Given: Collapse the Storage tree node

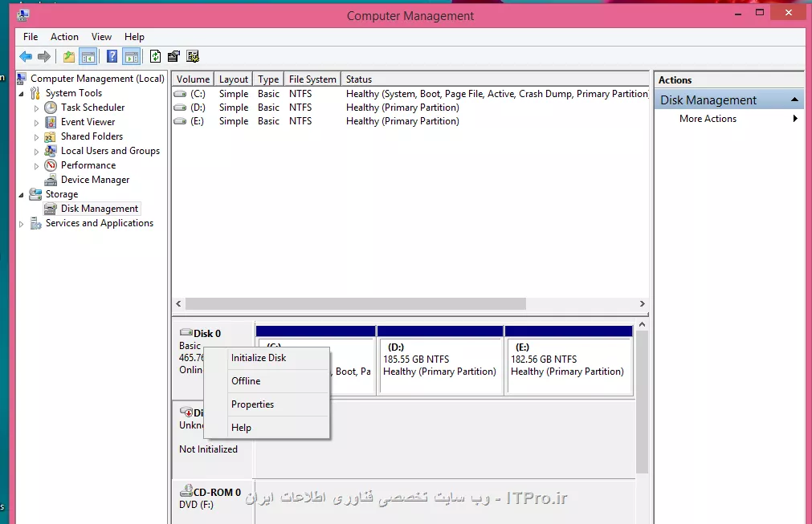Looking at the screenshot, I should click(21, 196).
